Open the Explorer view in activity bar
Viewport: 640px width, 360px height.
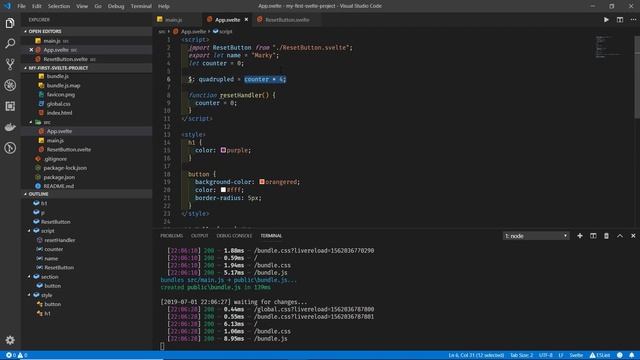click(x=10, y=23)
